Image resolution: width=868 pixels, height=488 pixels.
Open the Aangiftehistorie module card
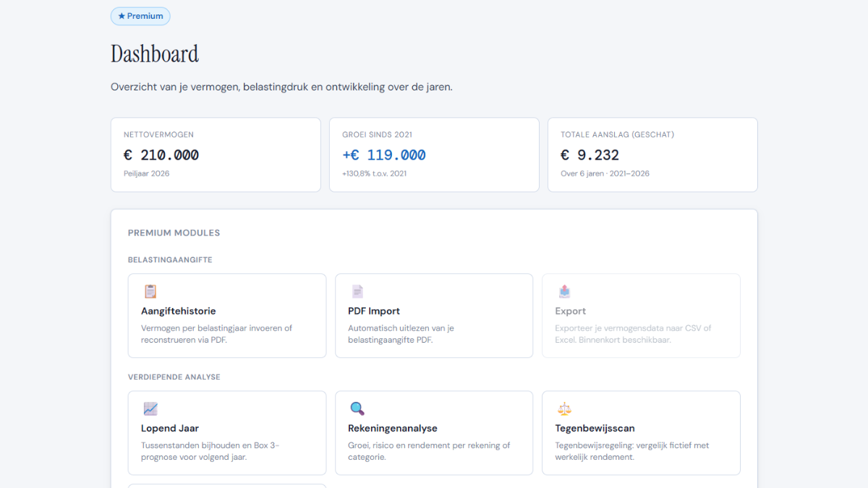pos(226,315)
